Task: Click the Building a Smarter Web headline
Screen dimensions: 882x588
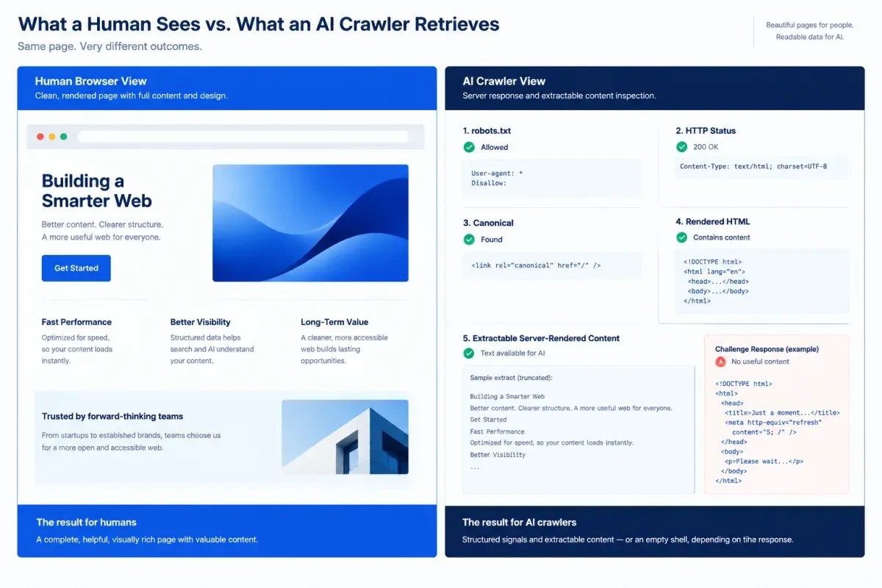Action: click(x=96, y=191)
